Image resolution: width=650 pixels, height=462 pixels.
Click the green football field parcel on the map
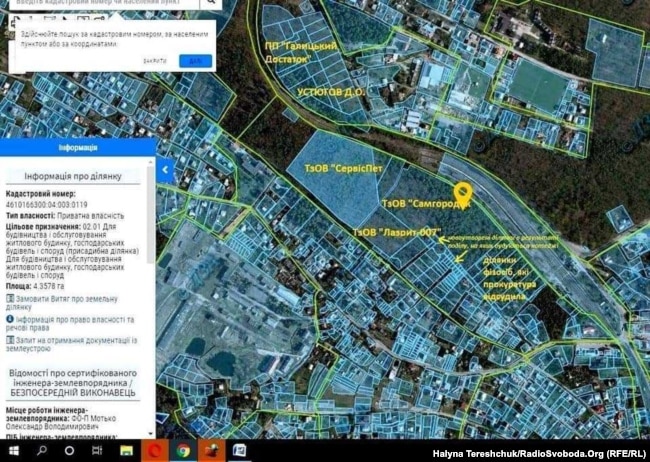[x=538, y=85]
